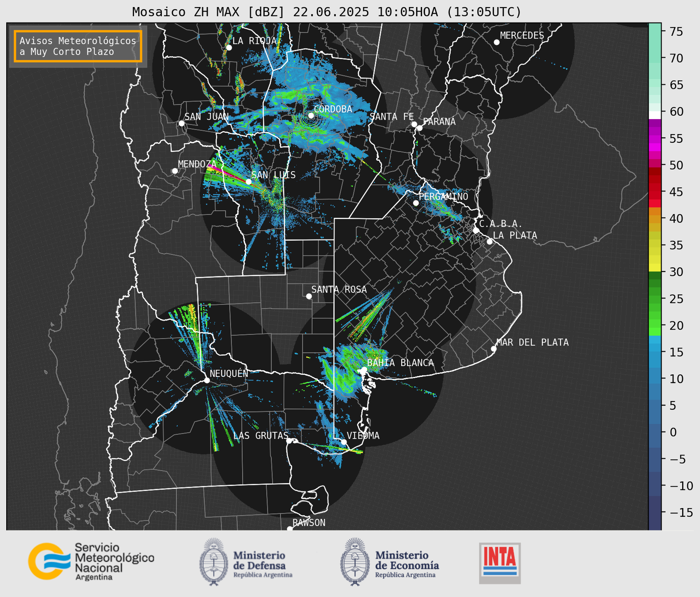Click the SANTA ROSA city label
This screenshot has height=597, width=700.
(339, 289)
